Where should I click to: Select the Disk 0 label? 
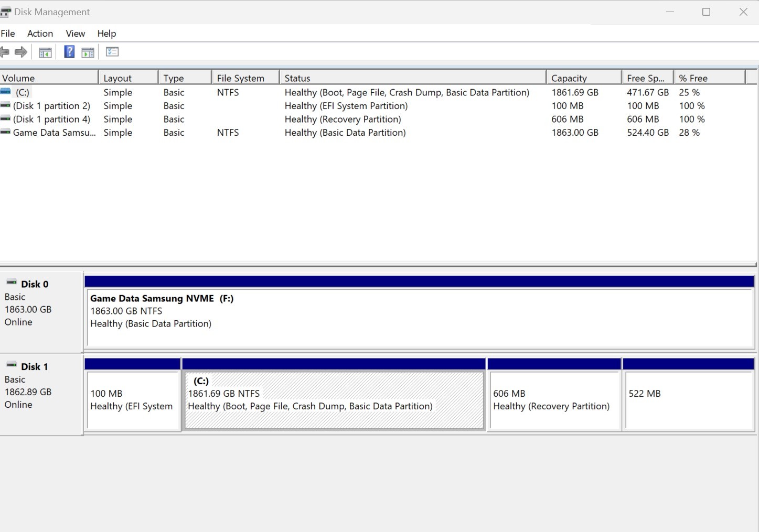tap(35, 284)
